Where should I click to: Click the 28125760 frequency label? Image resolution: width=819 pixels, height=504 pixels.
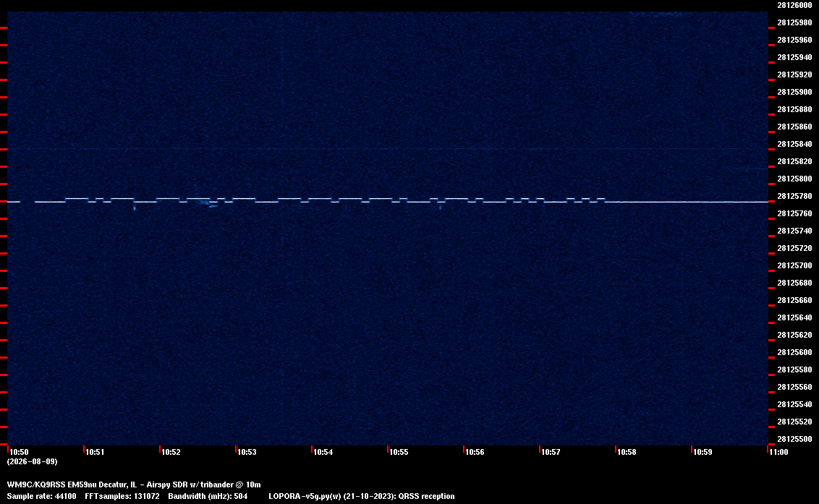tap(794, 213)
